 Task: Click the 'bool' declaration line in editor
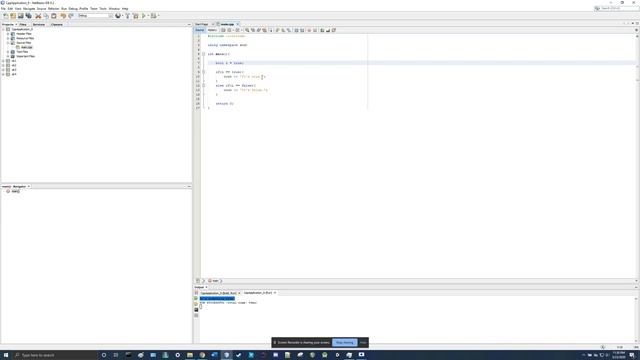coord(230,63)
